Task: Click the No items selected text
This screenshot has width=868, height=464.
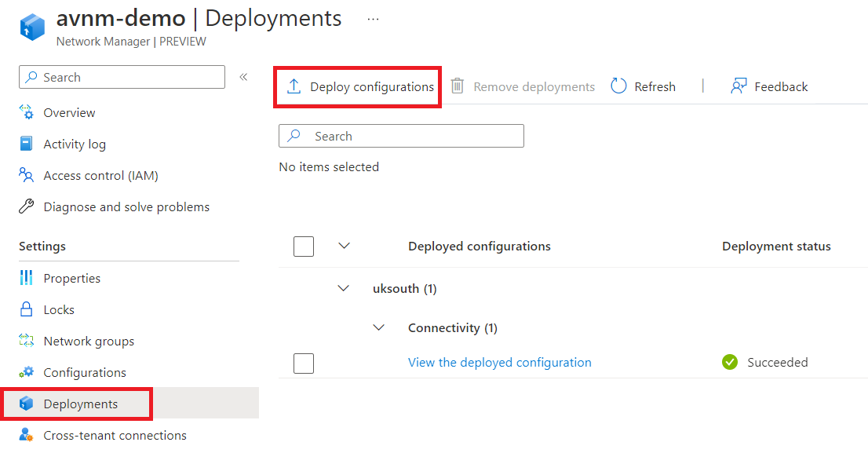Action: point(329,166)
